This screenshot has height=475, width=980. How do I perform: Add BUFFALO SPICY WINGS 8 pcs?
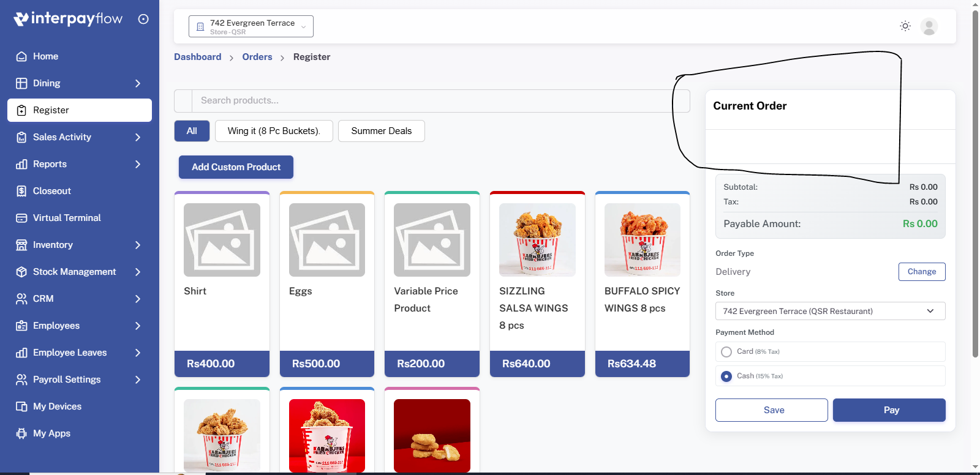tap(643, 284)
